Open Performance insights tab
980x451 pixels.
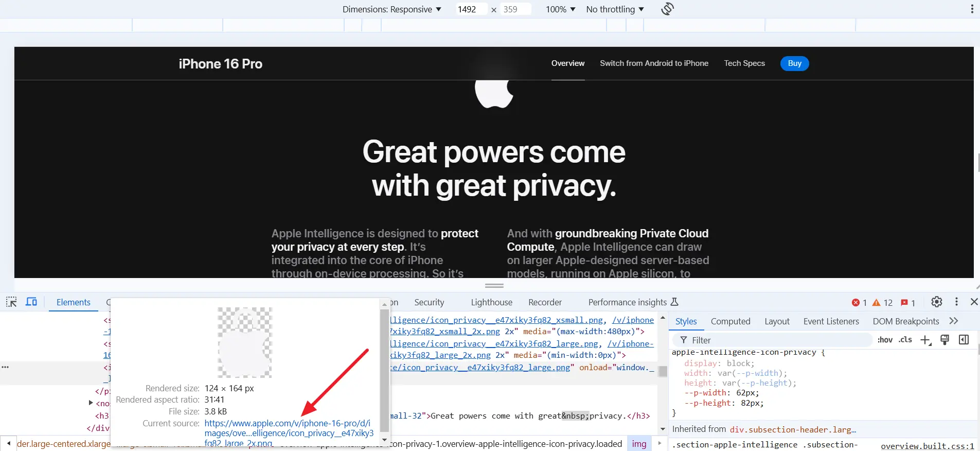pos(633,302)
